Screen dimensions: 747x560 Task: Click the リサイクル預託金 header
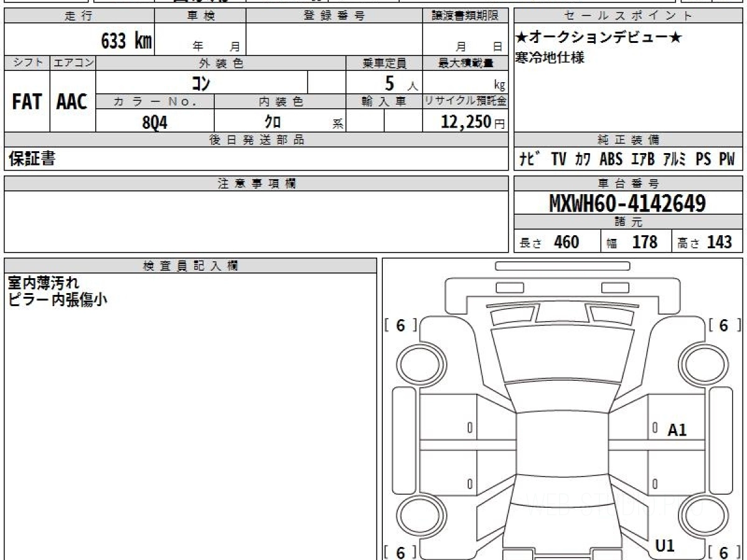point(466,102)
